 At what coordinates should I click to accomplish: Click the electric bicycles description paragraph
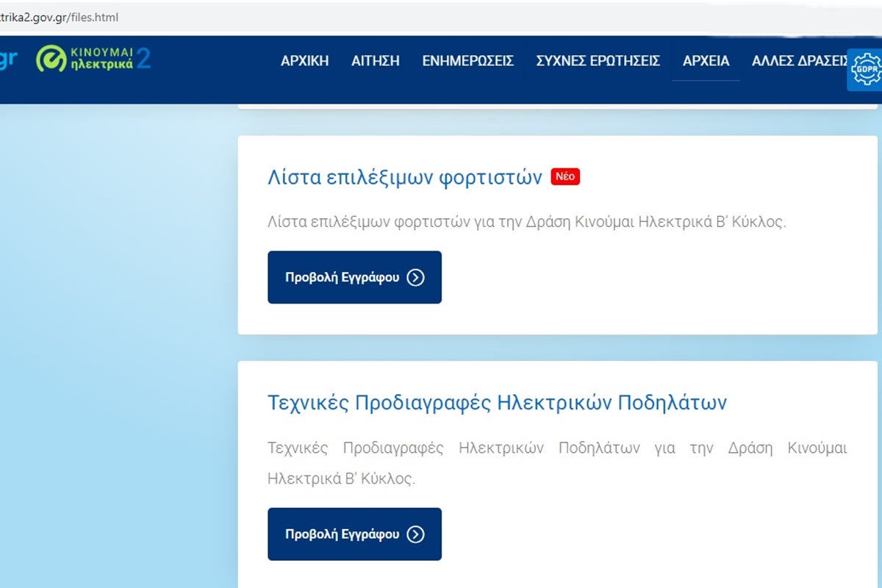pyautogui.click(x=557, y=463)
